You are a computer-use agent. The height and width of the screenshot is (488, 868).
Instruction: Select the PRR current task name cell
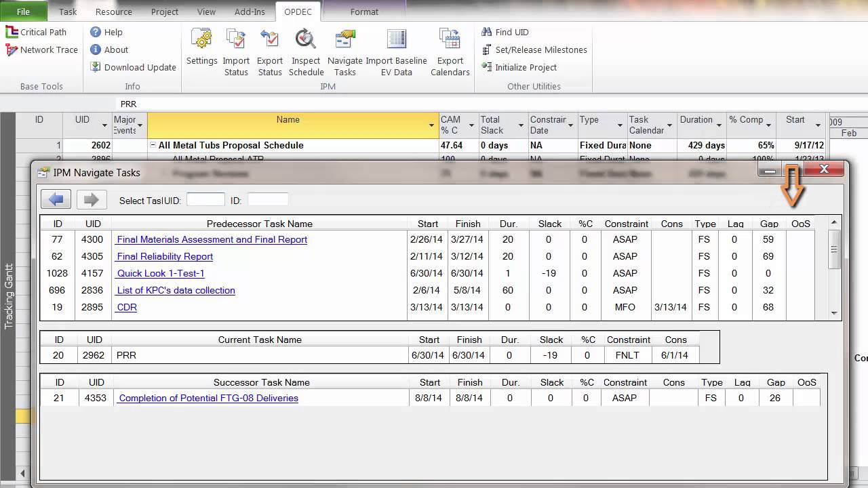coord(260,355)
